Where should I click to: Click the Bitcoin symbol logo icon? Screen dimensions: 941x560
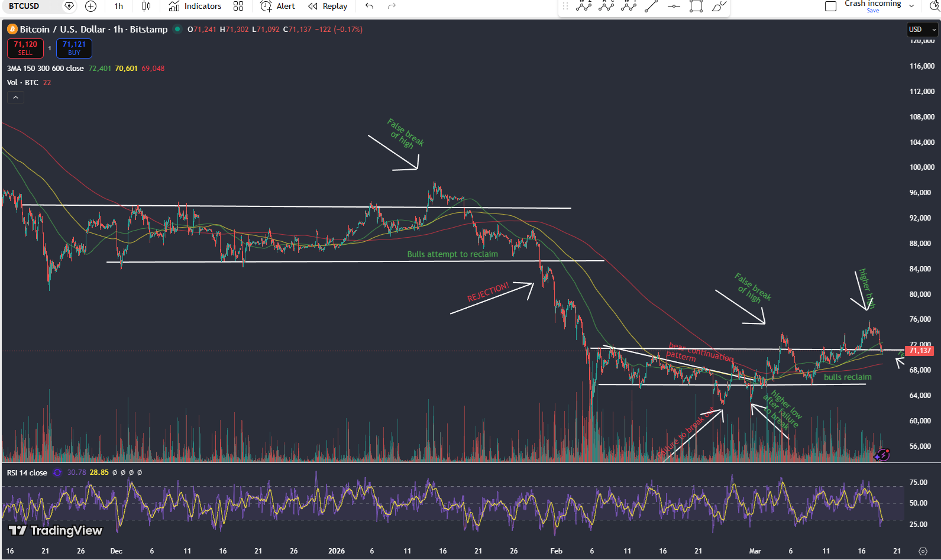(x=12, y=29)
